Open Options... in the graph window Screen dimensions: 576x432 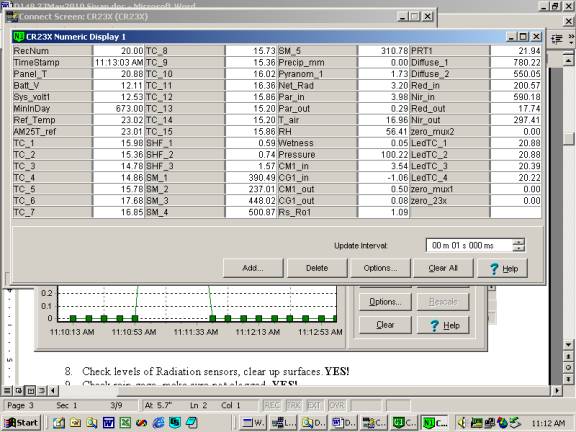(385, 302)
